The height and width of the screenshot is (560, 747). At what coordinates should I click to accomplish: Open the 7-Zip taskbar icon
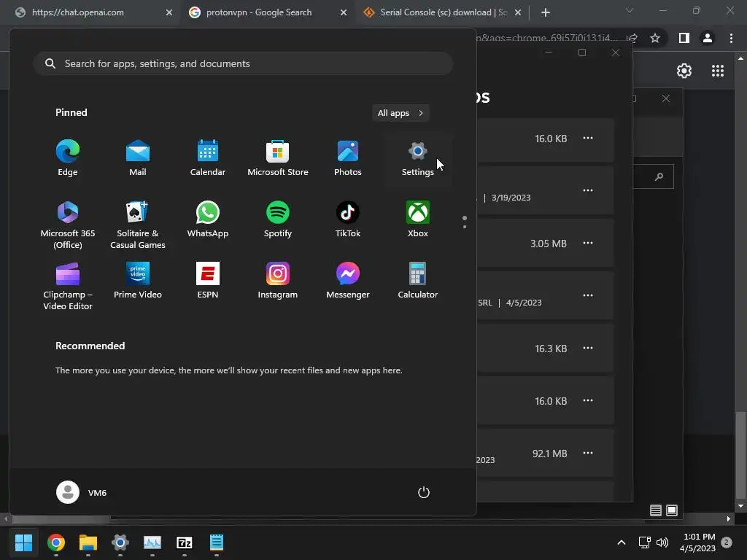pos(185,542)
